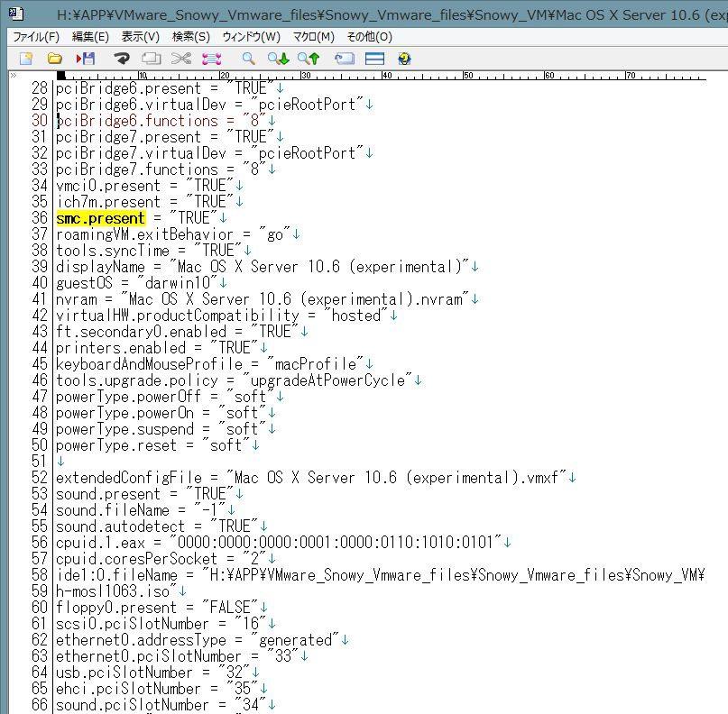Viewport: 728px width, 714px height.
Task: Click the column ruler at mark 40
Action: (x=386, y=75)
